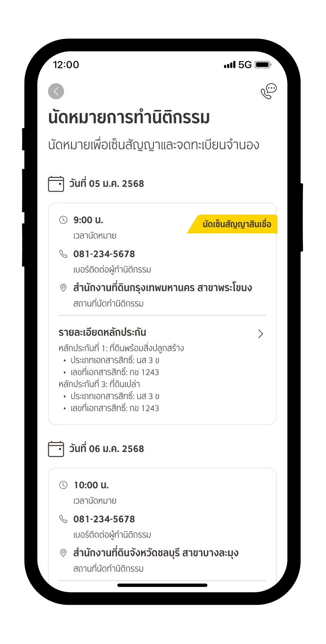Click the calendar icon for 05 ม.ค. 2568
Screen dimensions: 326x644
point(56,184)
